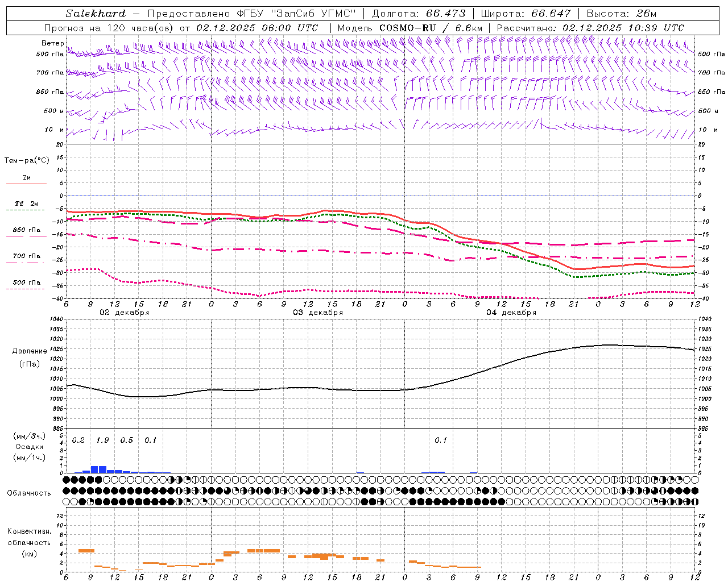This screenshot has height=582, width=728.
Task: Click the "03 декабря" date label
Action: [x=318, y=313]
